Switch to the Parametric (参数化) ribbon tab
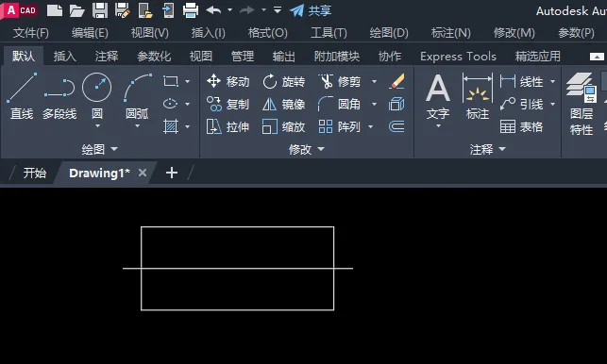 pos(154,57)
